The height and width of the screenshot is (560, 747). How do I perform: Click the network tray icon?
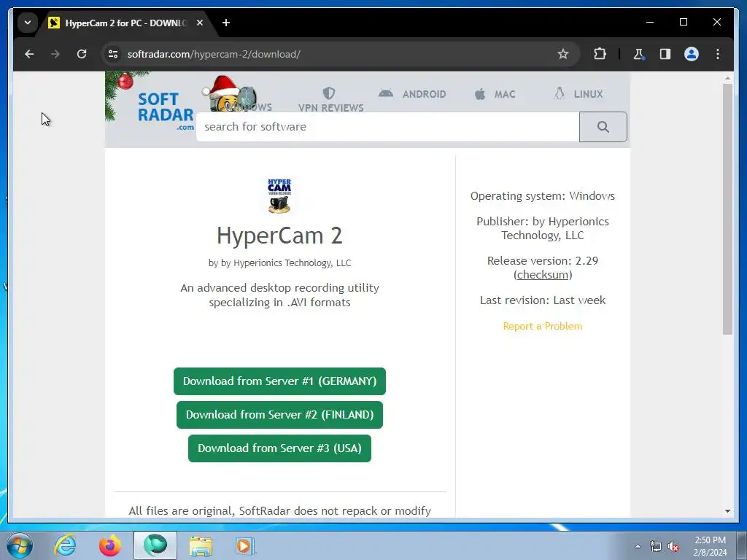click(x=656, y=547)
